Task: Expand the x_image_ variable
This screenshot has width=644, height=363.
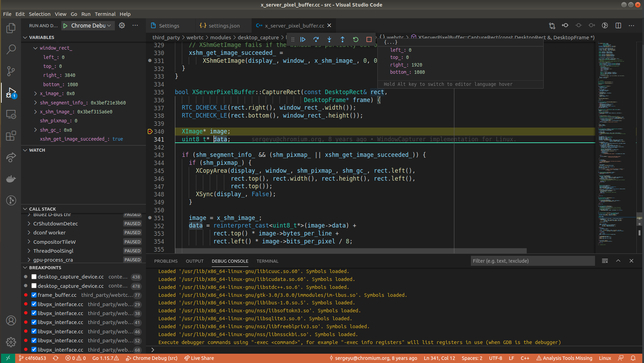Action: (x=36, y=93)
